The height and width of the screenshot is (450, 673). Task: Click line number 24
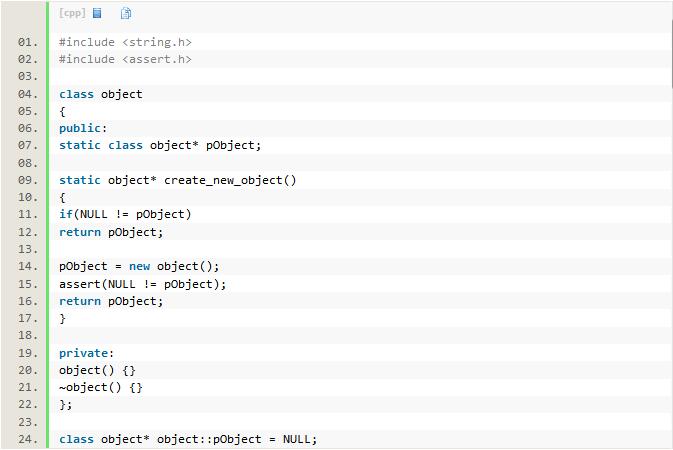(x=27, y=439)
